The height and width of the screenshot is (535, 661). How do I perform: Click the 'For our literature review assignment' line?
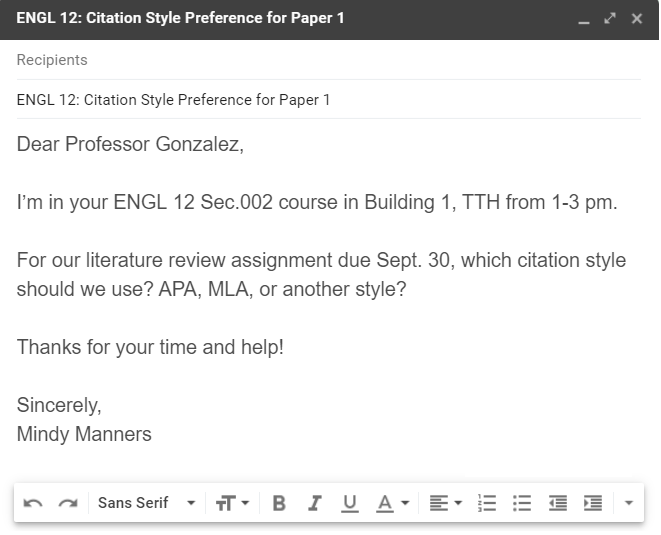pyautogui.click(x=321, y=260)
